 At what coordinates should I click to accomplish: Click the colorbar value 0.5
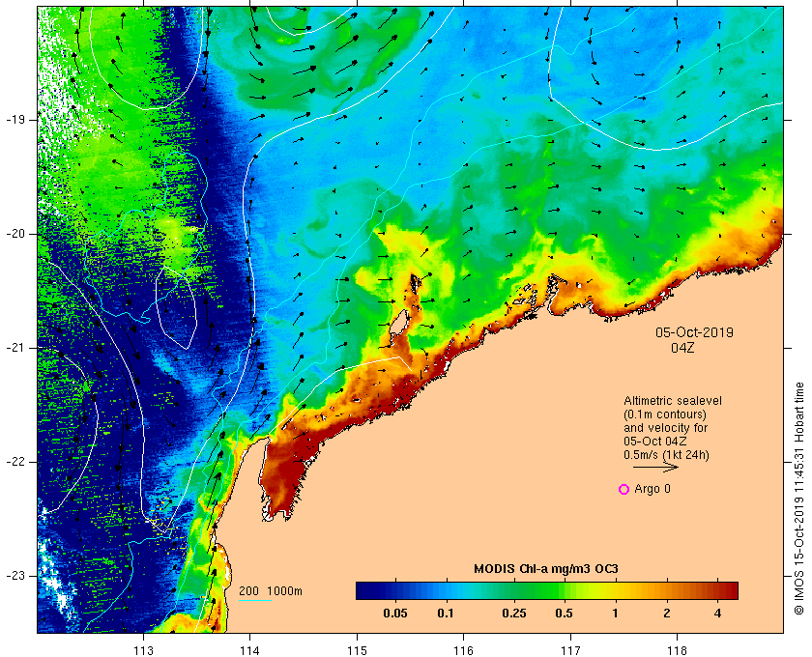(x=564, y=614)
